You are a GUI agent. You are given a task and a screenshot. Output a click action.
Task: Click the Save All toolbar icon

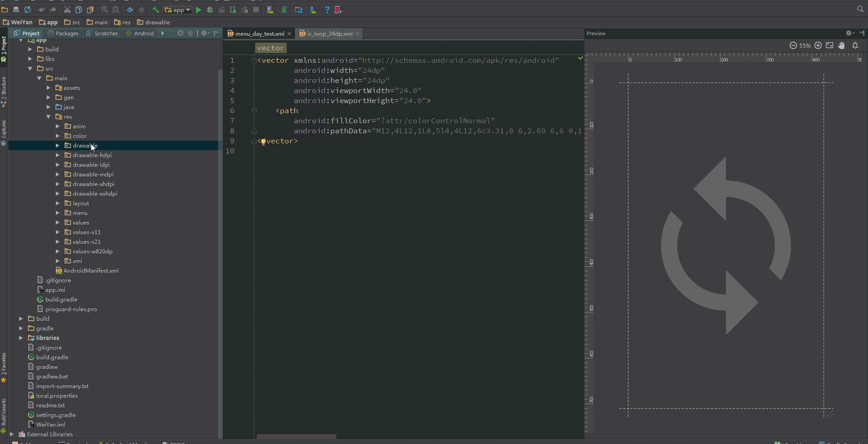[16, 10]
